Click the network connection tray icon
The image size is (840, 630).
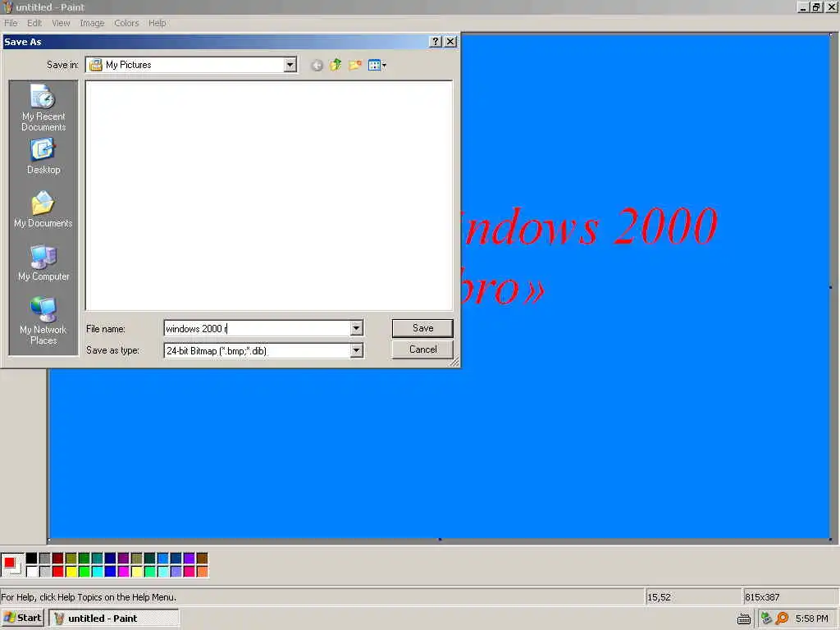[766, 619]
